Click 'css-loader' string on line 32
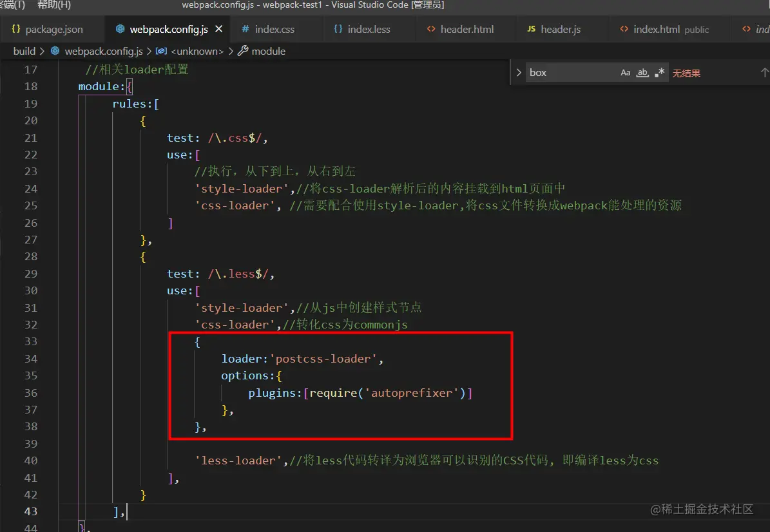This screenshot has width=770, height=532. pyautogui.click(x=235, y=325)
